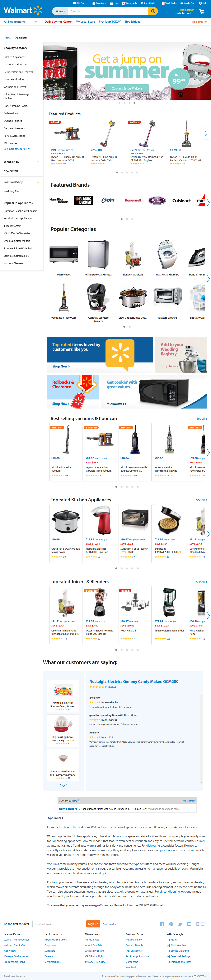Screen dimensions: 211x980
Task: Open the shopping cart icon
Action: (x=202, y=12)
